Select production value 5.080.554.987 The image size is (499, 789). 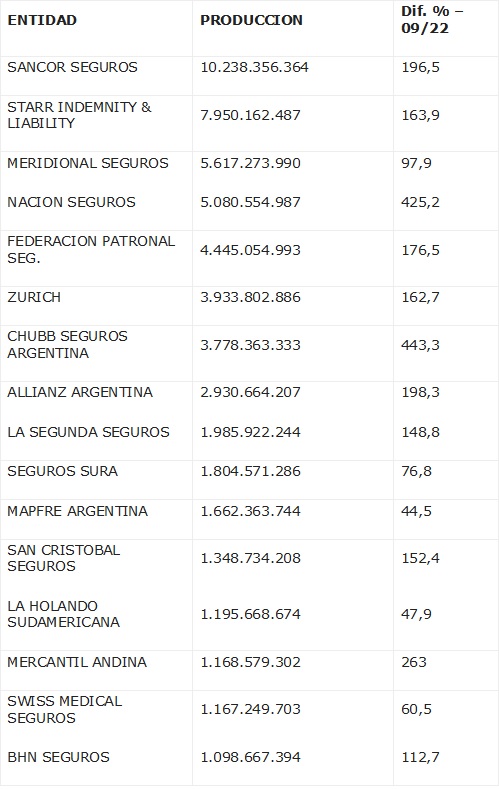pyautogui.click(x=251, y=202)
